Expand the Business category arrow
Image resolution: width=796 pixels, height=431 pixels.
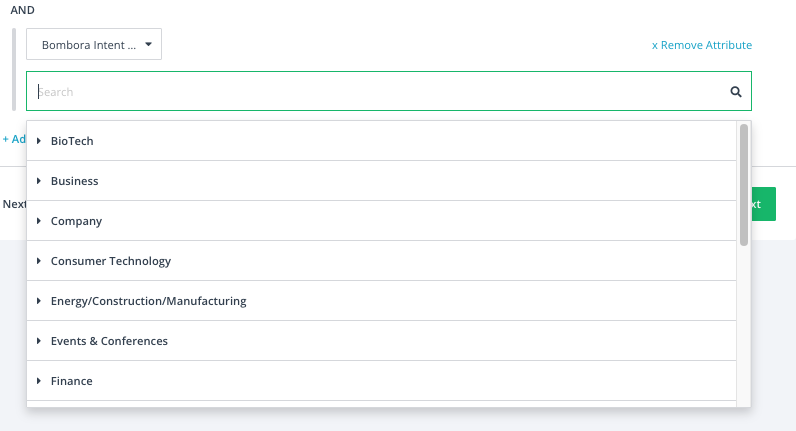(39, 181)
